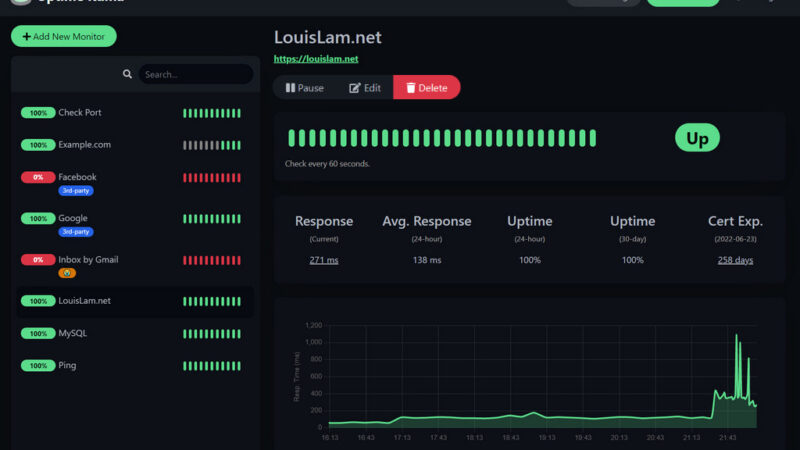Click the 271 ms current response value
The height and width of the screenshot is (450, 800).
(324, 260)
